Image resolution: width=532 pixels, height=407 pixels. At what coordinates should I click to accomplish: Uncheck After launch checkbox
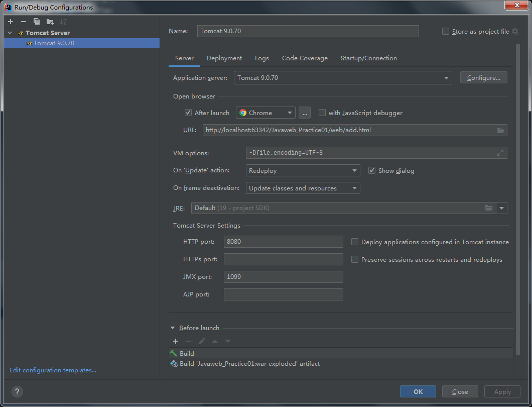pos(188,113)
